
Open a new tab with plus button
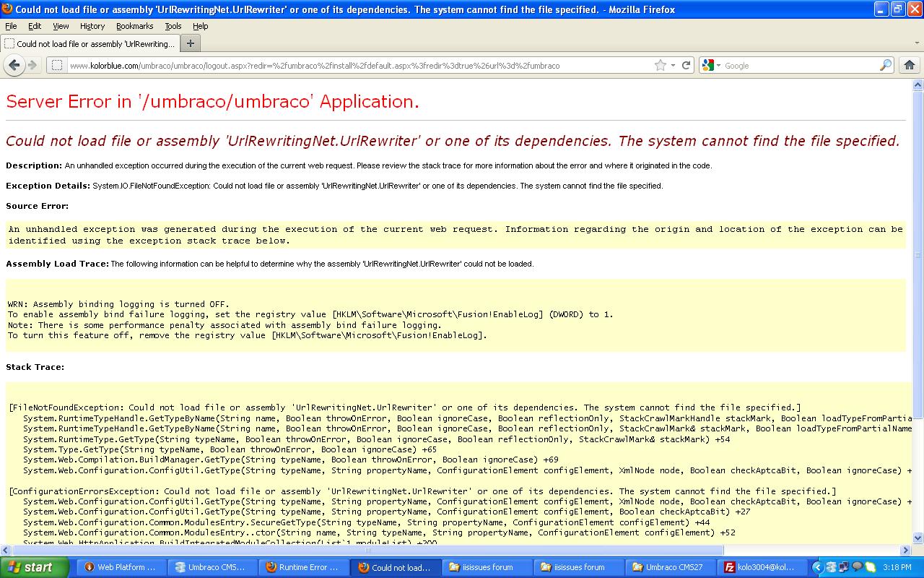coord(191,43)
